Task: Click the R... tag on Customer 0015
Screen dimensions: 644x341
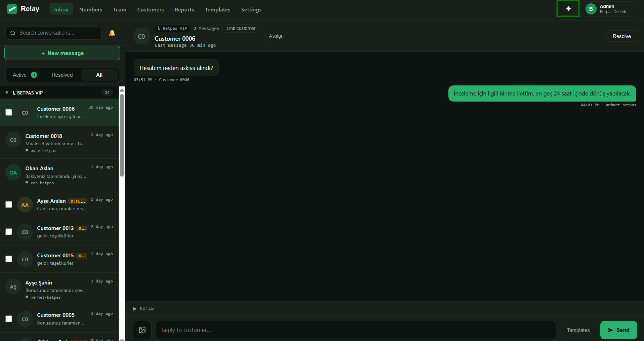Action: (82, 256)
